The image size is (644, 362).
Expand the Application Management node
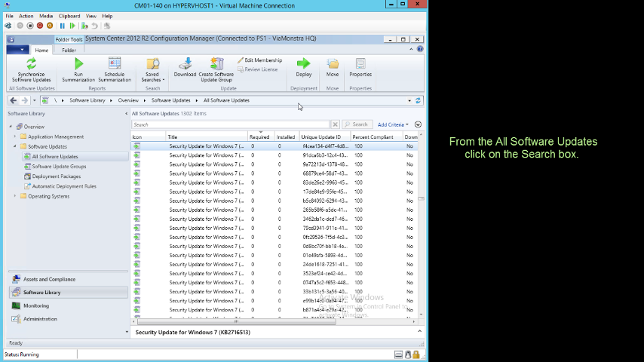click(x=15, y=137)
